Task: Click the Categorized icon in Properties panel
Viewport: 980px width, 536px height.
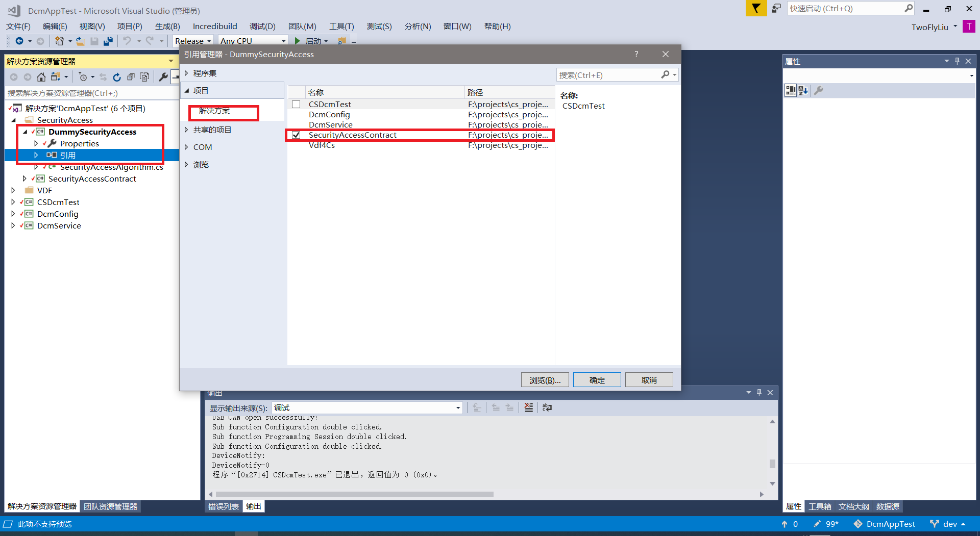Action: [x=791, y=90]
